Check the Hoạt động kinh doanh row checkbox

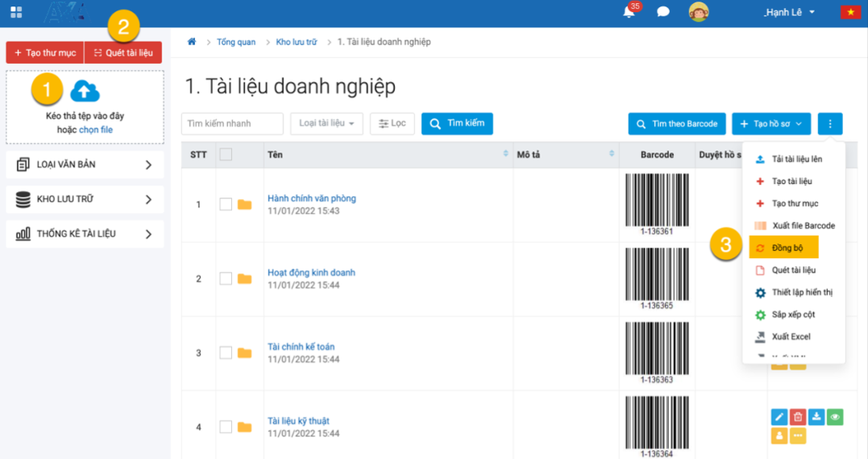pyautogui.click(x=226, y=278)
